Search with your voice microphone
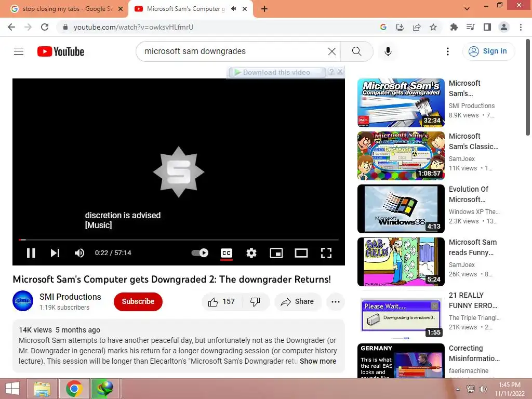 388,51
